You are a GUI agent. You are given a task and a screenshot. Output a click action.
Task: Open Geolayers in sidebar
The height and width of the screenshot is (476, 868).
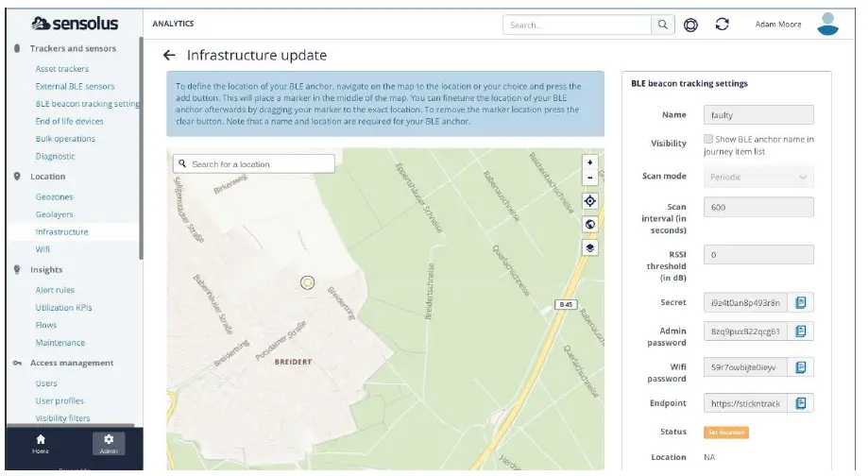[54, 214]
